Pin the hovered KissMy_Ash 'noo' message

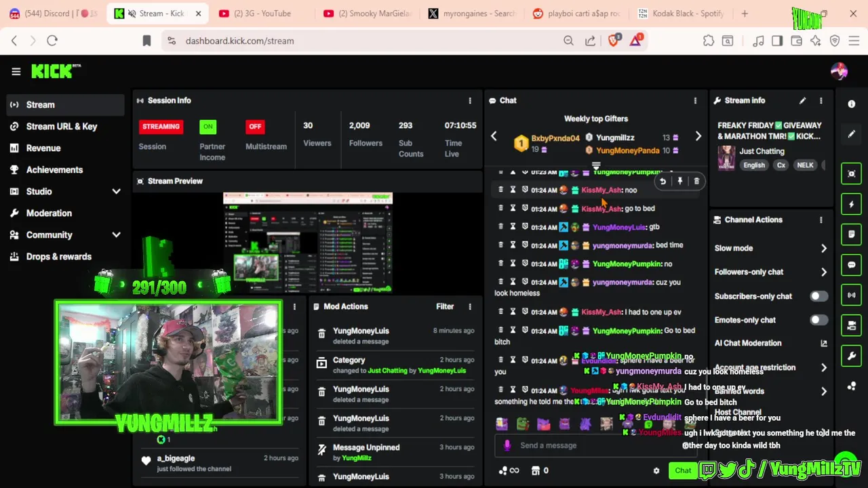(679, 181)
